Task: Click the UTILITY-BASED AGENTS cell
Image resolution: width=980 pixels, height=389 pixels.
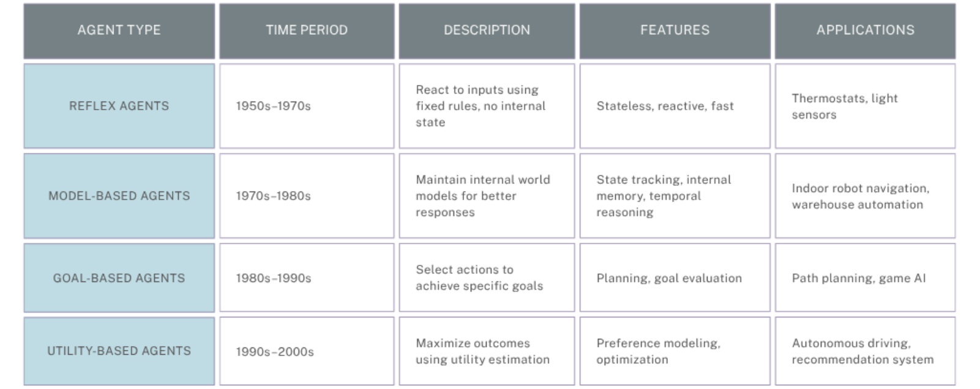Action: pos(119,351)
